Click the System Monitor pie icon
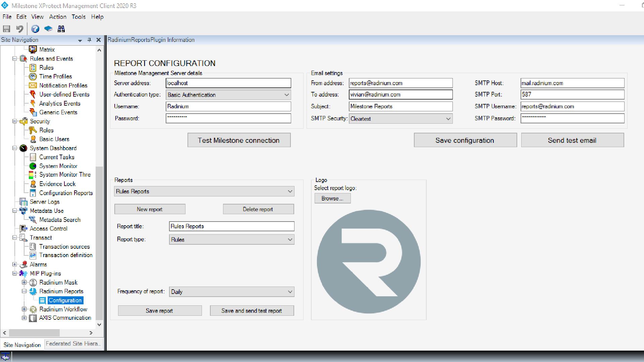Screen dimensions: 644x362 pos(33,166)
